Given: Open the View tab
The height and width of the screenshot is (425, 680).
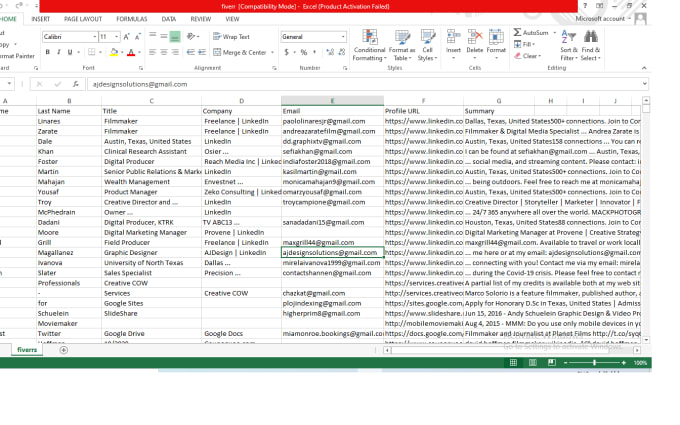Looking at the screenshot, I should tap(232, 19).
